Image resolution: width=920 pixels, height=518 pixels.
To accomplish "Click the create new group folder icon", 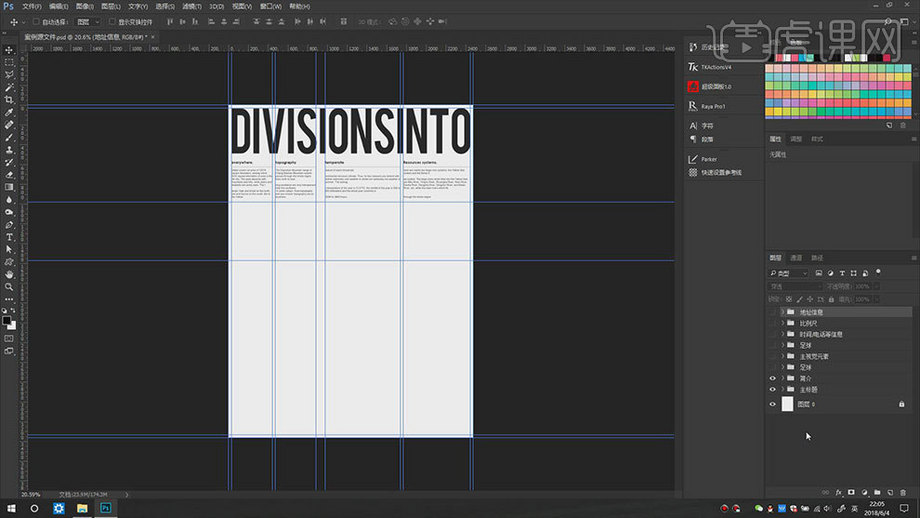I will point(876,492).
